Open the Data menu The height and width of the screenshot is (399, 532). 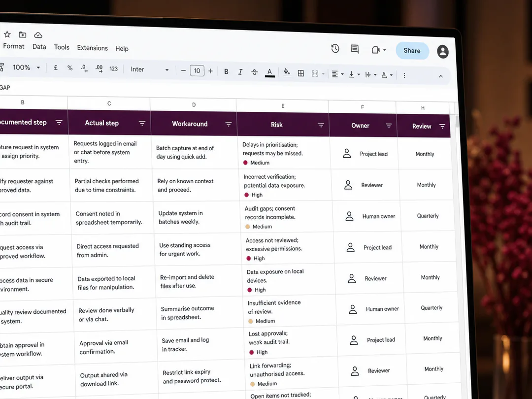pos(39,47)
